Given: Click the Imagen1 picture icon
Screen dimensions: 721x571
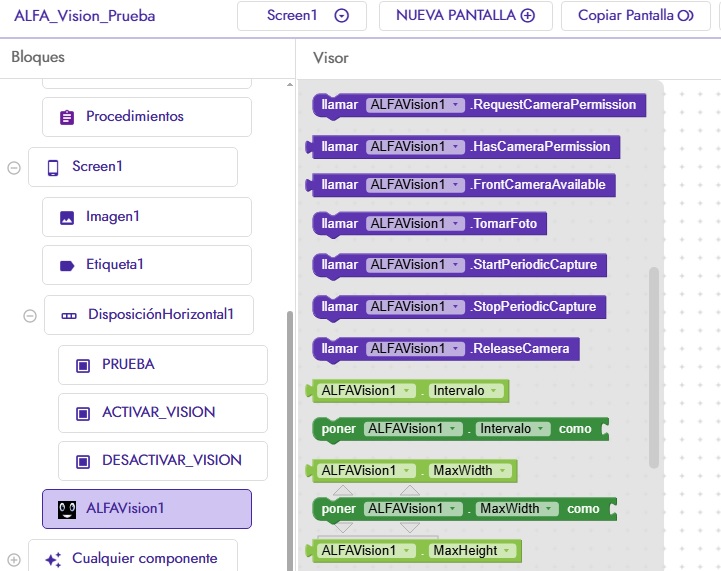Looking at the screenshot, I should (x=67, y=217).
